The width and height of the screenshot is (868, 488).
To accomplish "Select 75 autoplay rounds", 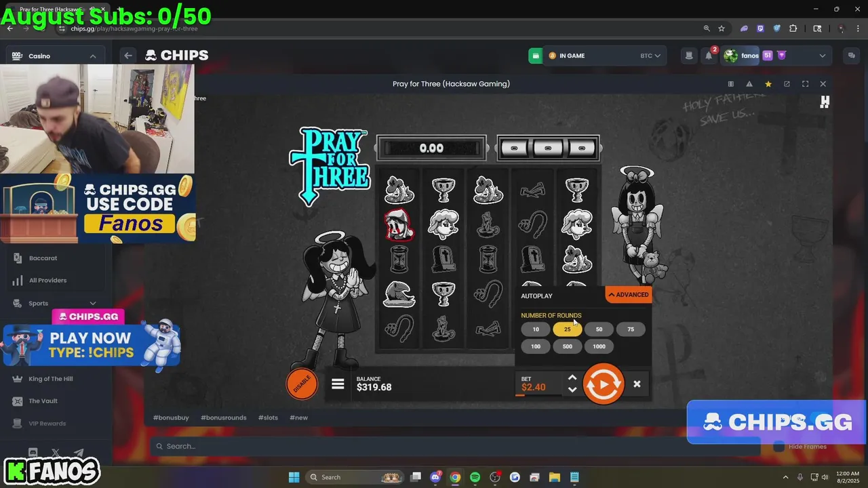I will [x=631, y=329].
